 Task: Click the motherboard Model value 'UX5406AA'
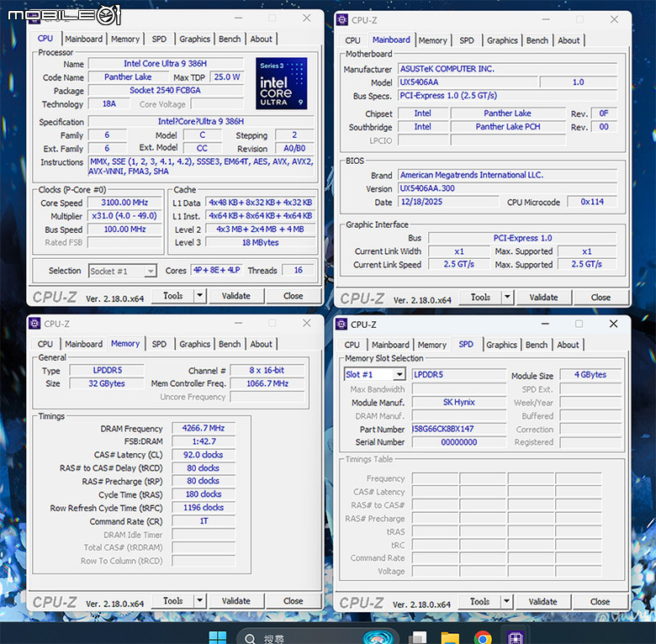(x=468, y=82)
